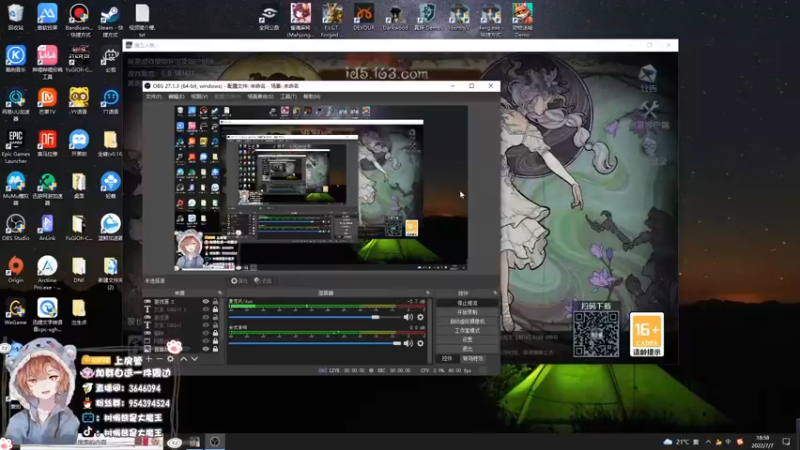Click the 16+ CADPA age rating badge
Screen dimensions: 800x450
[647, 334]
